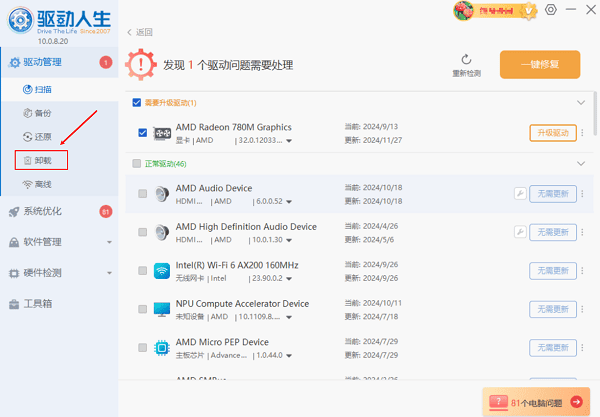Click the 重新检测 rescan icon
This screenshot has width=600, height=417.
coord(466,59)
